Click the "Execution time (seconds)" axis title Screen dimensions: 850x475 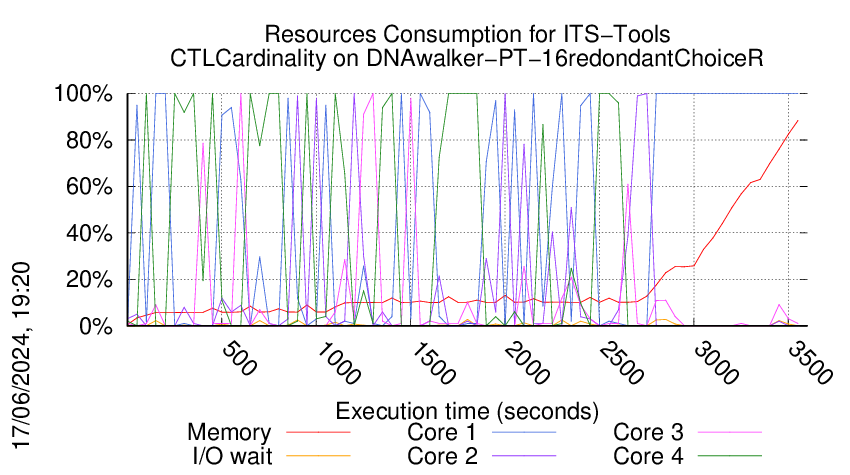tap(467, 411)
